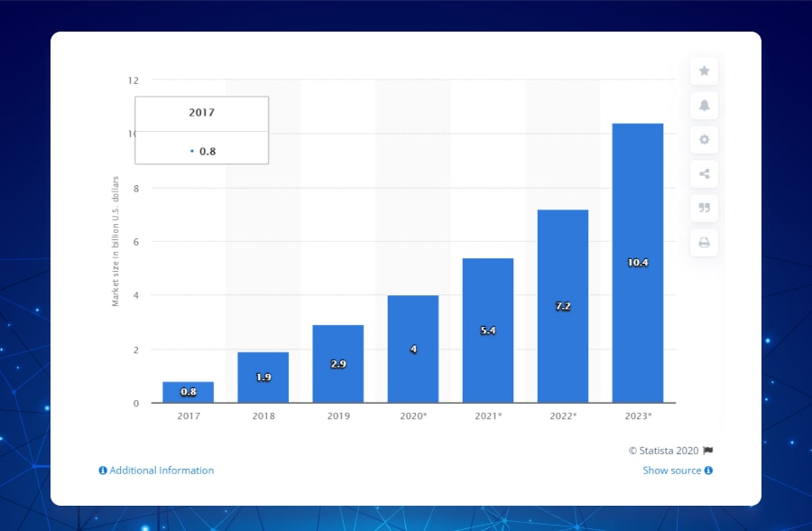Click the 2020* x-axis label

413,416
